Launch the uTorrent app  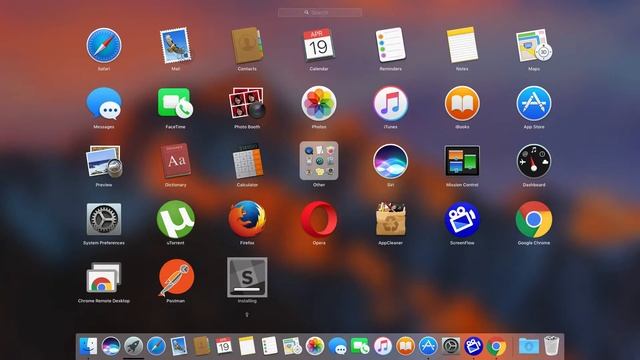click(x=176, y=219)
